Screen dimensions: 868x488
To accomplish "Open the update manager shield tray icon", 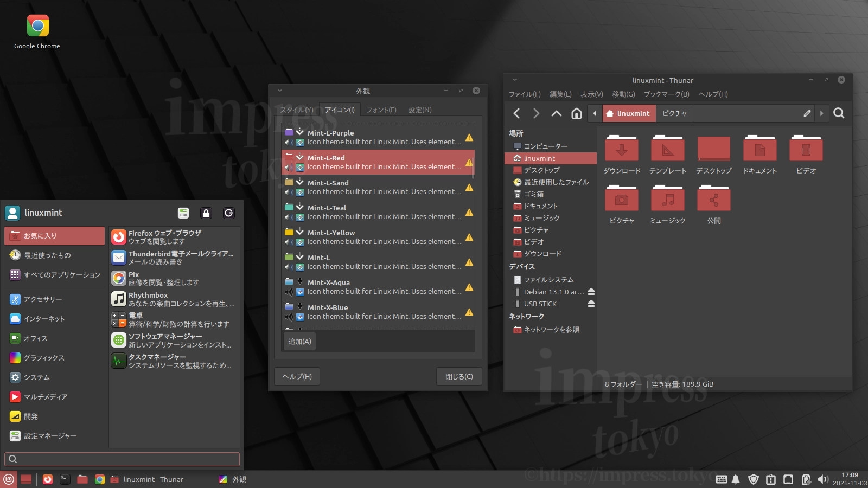I will pyautogui.click(x=753, y=479).
